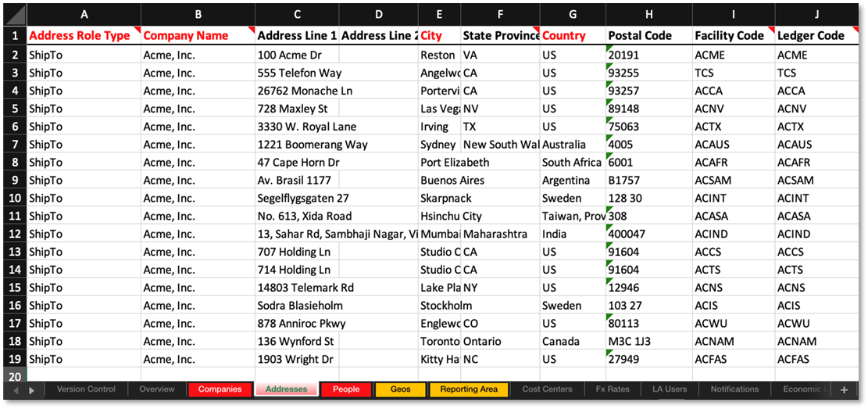
Task: Click cell with Buenos Aires
Action: (x=440, y=180)
